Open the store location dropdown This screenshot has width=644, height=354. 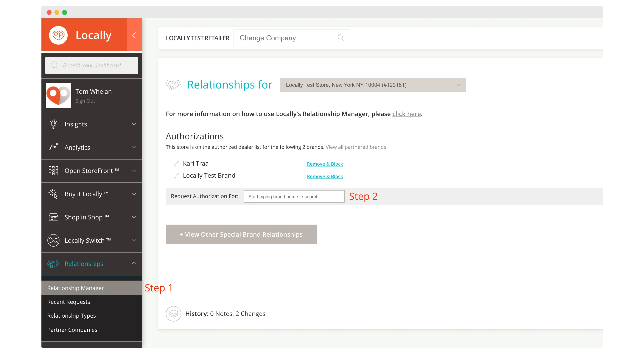(x=373, y=85)
